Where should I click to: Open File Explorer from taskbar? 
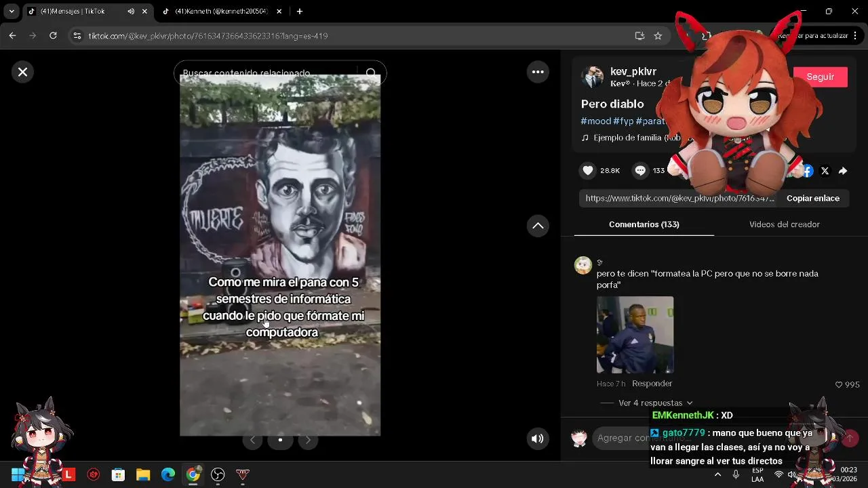pyautogui.click(x=143, y=474)
